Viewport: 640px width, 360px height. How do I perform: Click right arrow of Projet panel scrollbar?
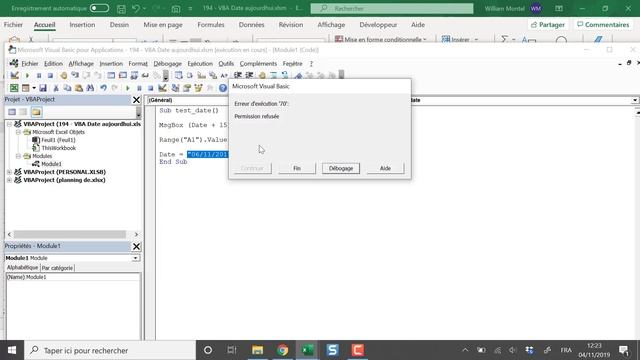136,234
